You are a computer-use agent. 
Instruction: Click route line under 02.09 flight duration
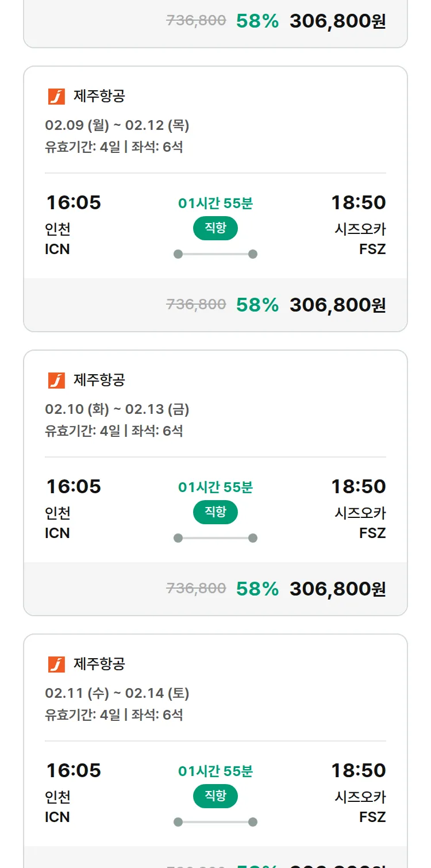tap(215, 254)
